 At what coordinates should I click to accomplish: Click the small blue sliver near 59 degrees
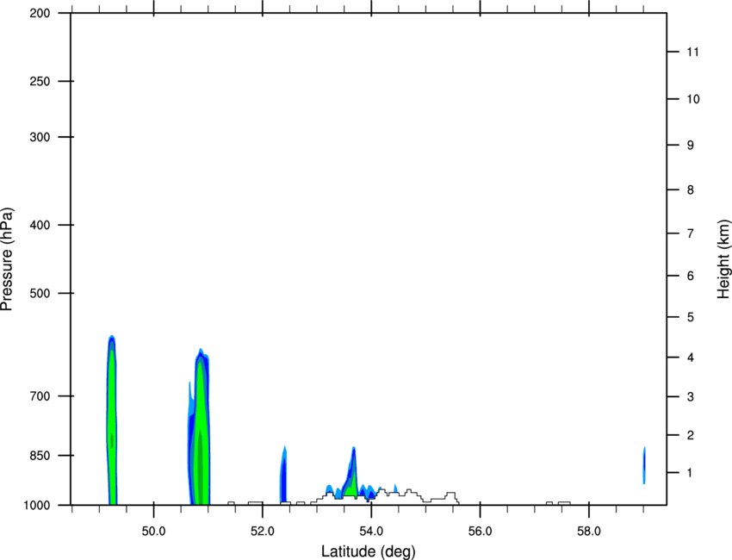(x=644, y=465)
